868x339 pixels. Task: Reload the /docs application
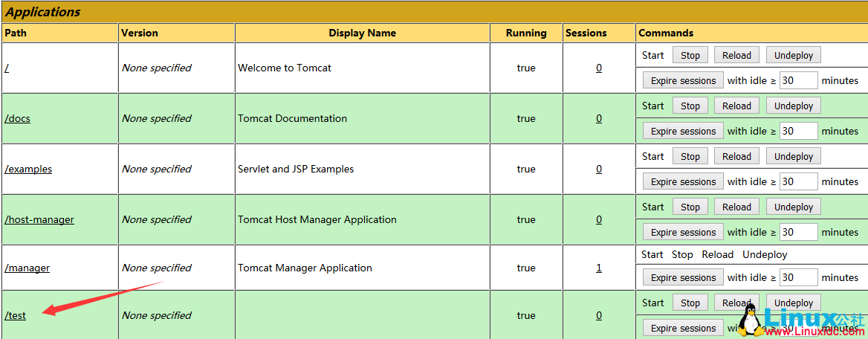point(736,106)
